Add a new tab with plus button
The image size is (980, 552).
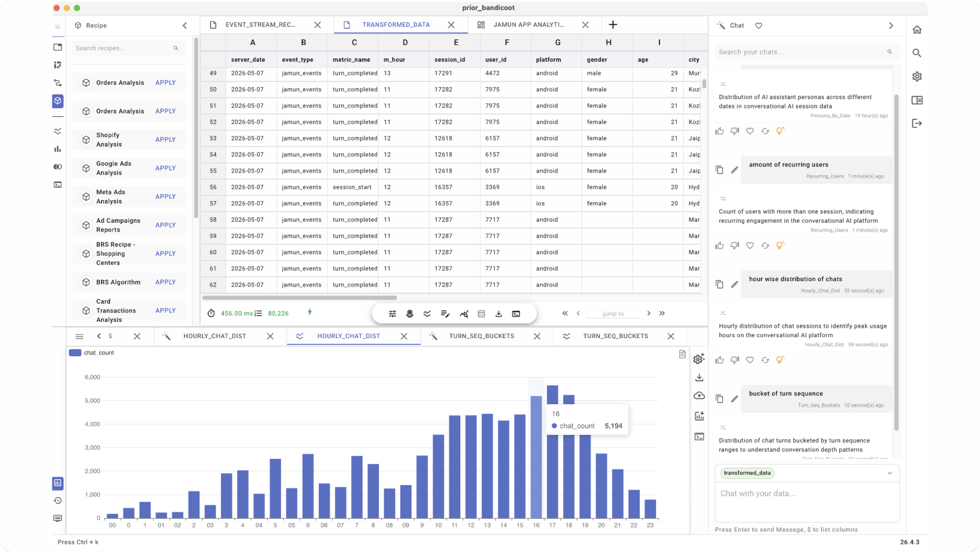click(x=613, y=25)
